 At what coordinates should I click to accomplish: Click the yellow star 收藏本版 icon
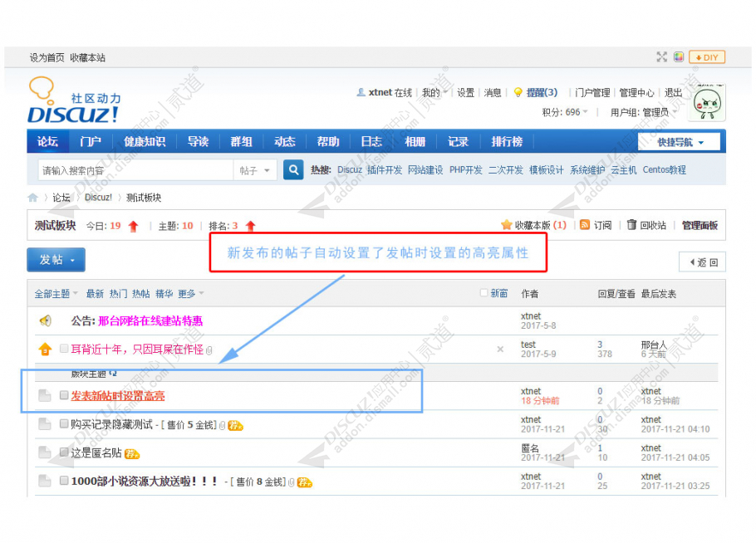(506, 225)
